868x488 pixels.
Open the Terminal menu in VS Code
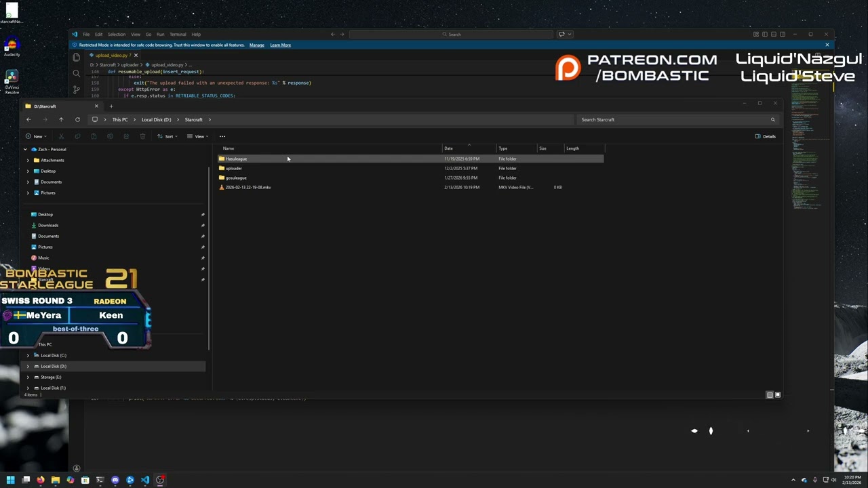(x=178, y=34)
